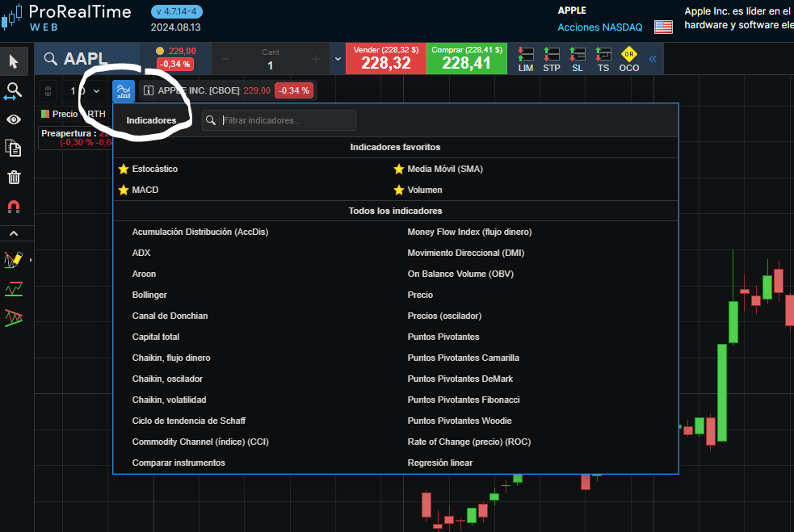Click the Indicadores panel label
Screen dimensions: 794x532
[151, 120]
